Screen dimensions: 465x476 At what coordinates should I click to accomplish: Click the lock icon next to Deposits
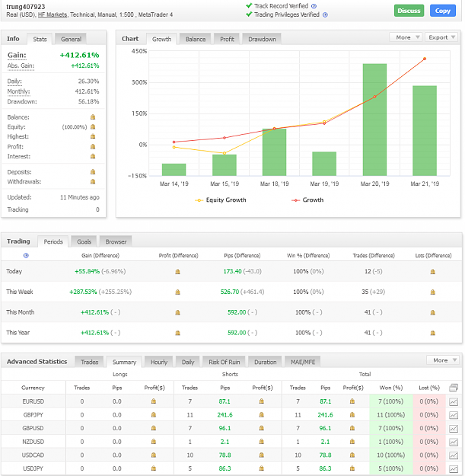93,172
